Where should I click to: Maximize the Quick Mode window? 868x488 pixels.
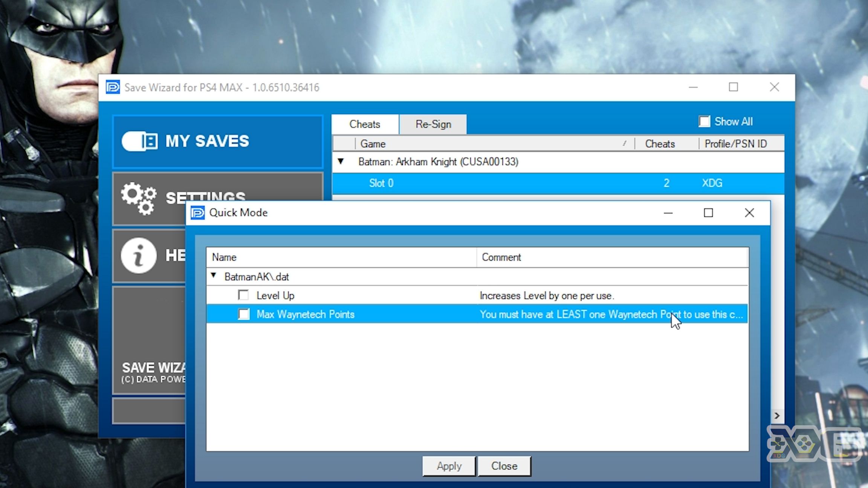click(708, 213)
